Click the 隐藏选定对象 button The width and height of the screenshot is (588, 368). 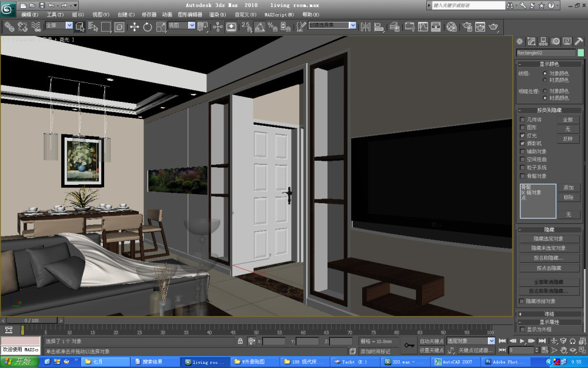549,238
